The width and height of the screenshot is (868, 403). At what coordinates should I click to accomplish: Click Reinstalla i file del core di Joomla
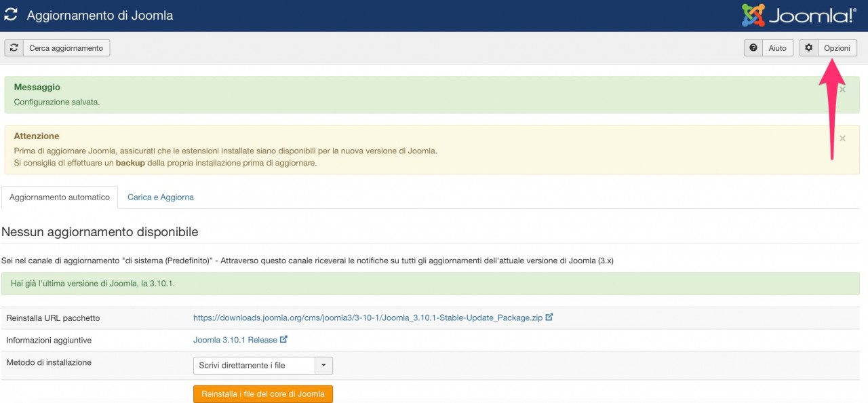click(x=263, y=394)
